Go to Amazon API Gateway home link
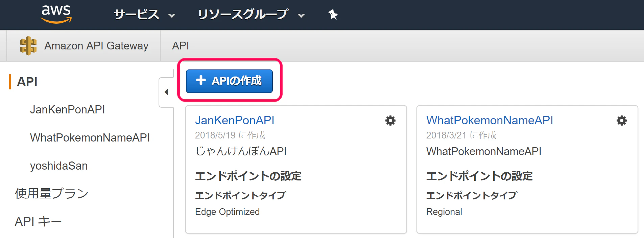 click(96, 46)
